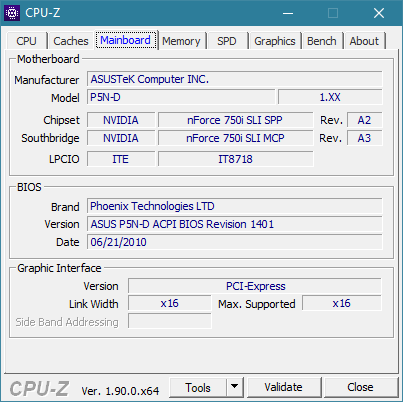Viewport: 403px width, 402px height.
Task: Go to the SPD tab
Action: pos(227,41)
